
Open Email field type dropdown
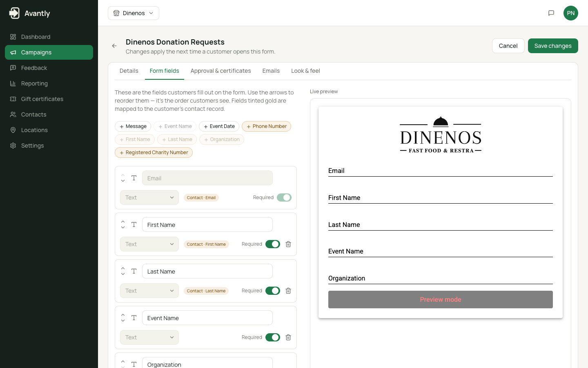click(x=149, y=197)
